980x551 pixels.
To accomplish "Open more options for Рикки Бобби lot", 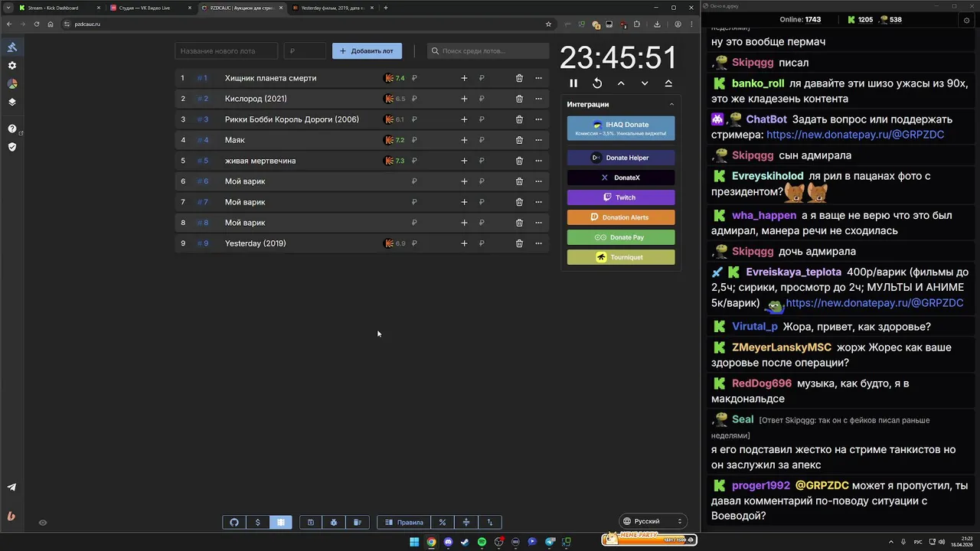I will point(538,119).
